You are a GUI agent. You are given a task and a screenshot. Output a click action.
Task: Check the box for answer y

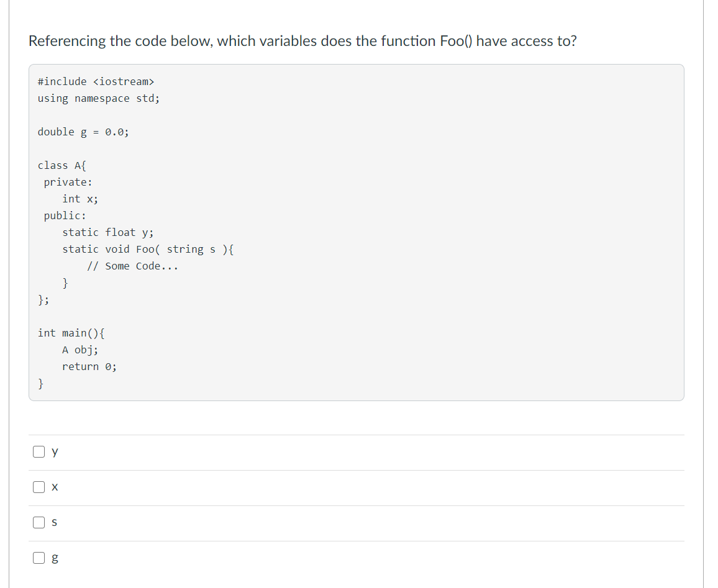39,451
